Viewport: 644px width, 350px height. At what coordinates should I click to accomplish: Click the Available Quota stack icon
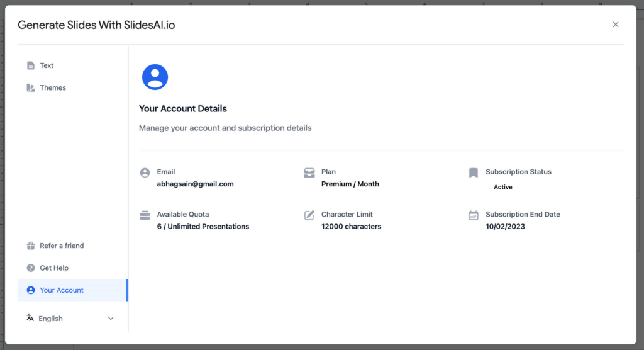(x=145, y=215)
